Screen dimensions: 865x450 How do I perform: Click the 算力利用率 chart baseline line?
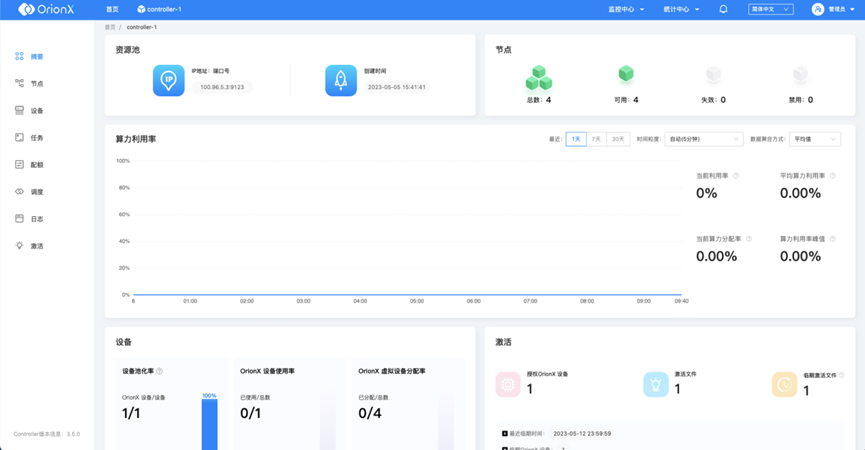coord(408,294)
